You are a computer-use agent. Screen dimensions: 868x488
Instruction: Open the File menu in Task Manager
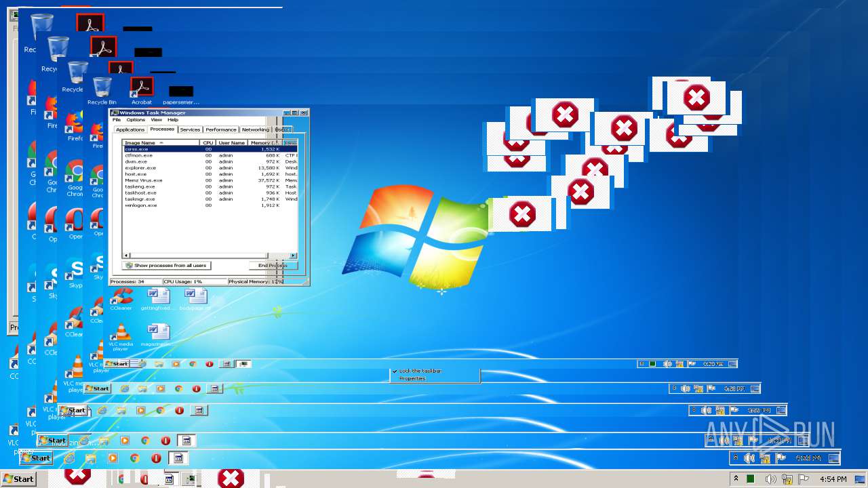117,120
